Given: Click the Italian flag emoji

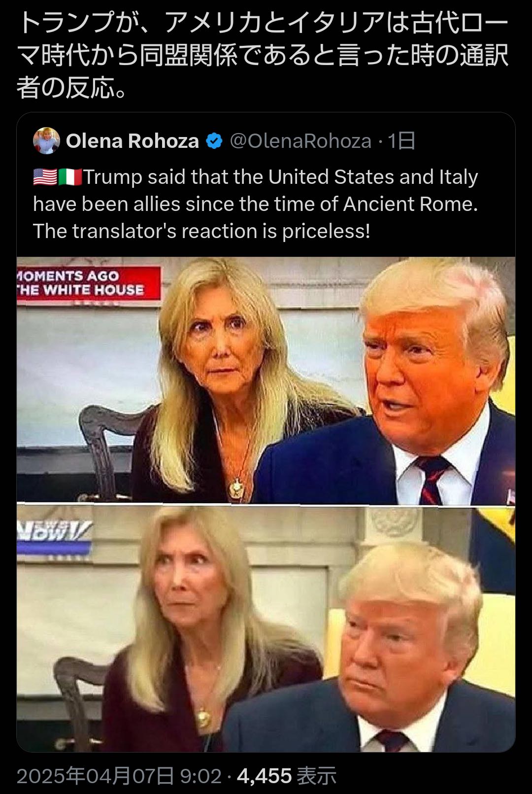Looking at the screenshot, I should point(70,177).
